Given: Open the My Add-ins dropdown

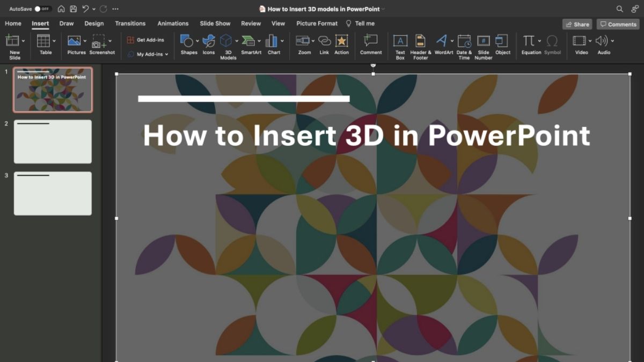Looking at the screenshot, I should (166, 54).
